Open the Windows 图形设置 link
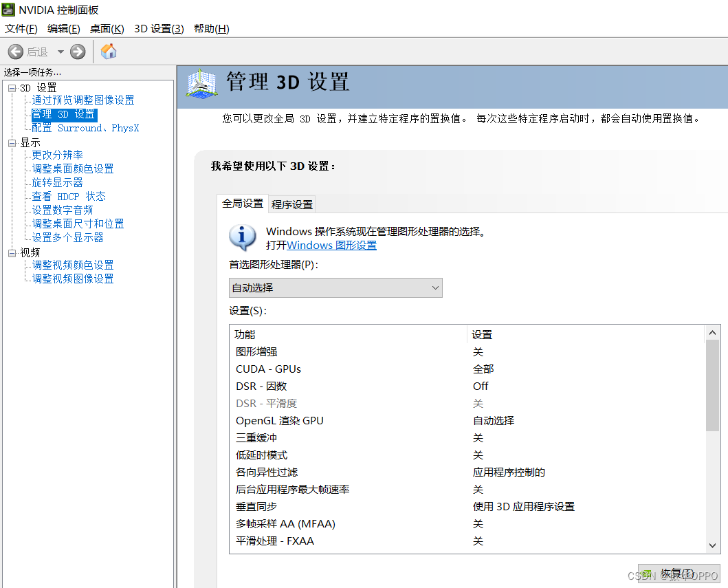Viewport: 728px width, 588px height. [331, 246]
